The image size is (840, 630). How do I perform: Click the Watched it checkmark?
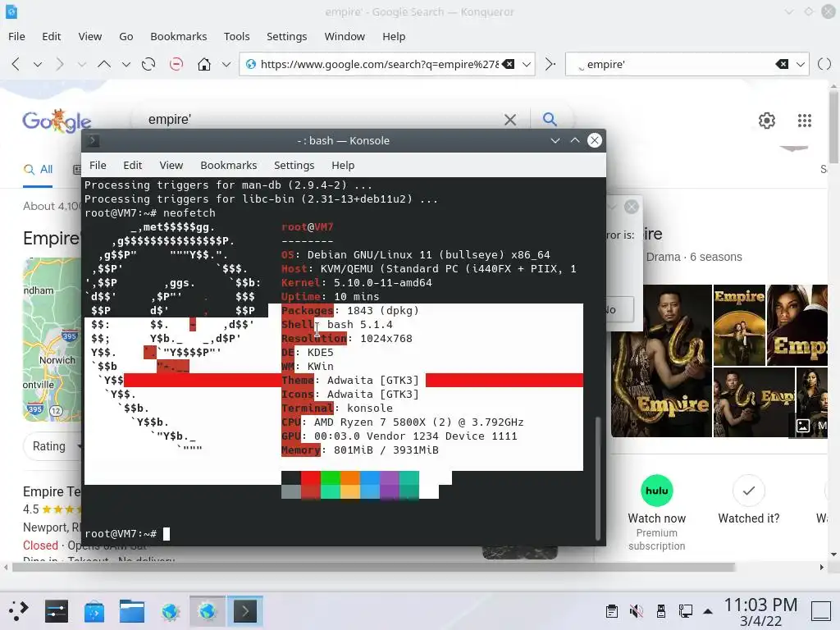pos(748,491)
